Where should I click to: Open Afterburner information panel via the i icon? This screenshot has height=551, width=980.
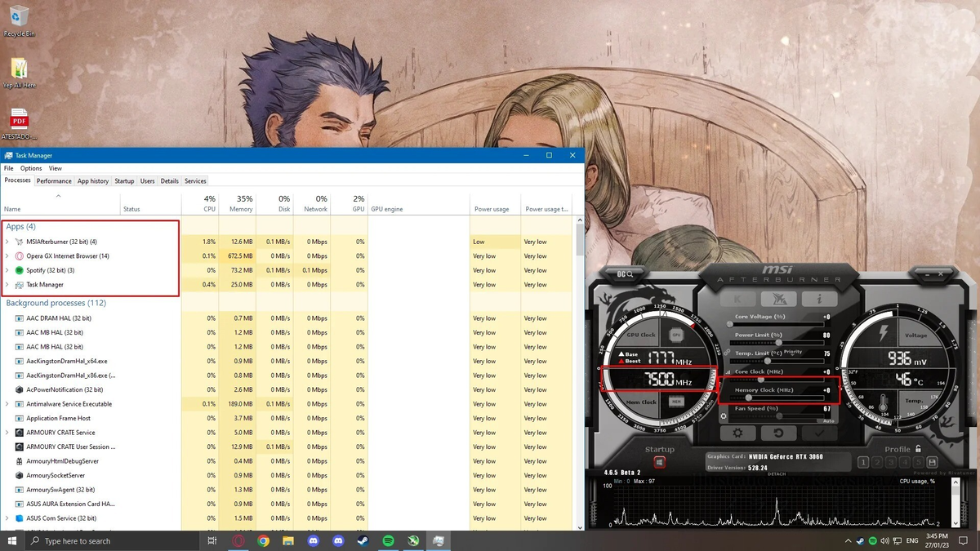pyautogui.click(x=818, y=299)
